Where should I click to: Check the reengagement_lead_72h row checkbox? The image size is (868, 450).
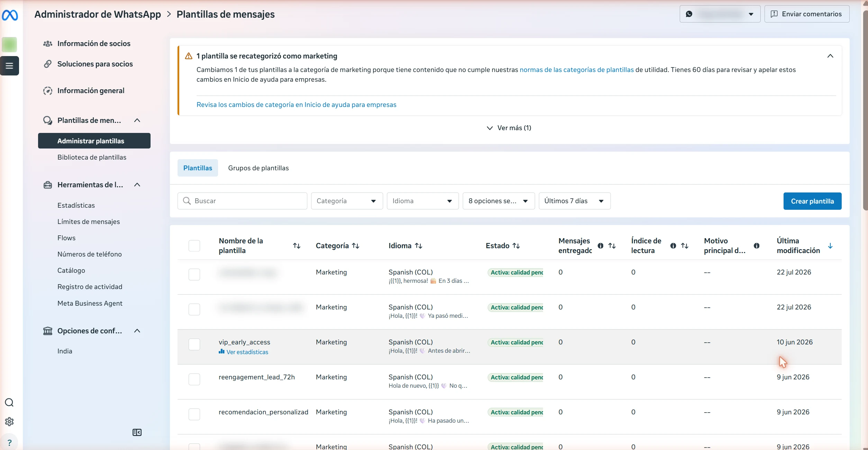[194, 379]
